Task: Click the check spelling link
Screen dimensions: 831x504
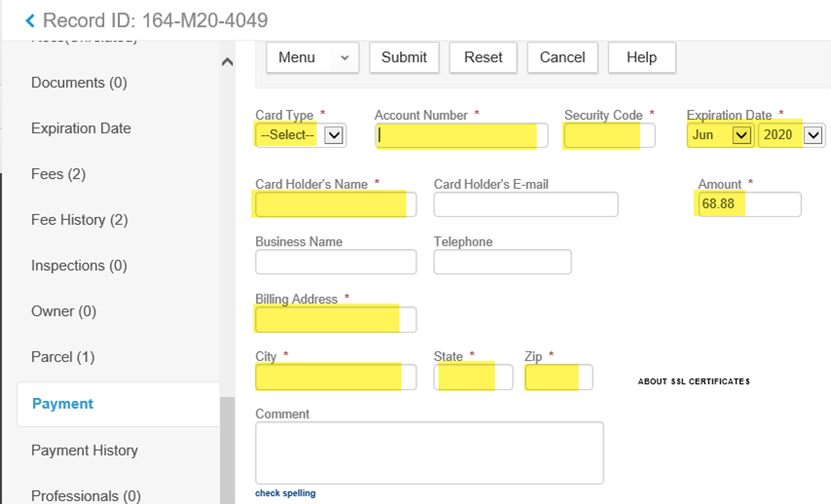Action: tap(285, 493)
